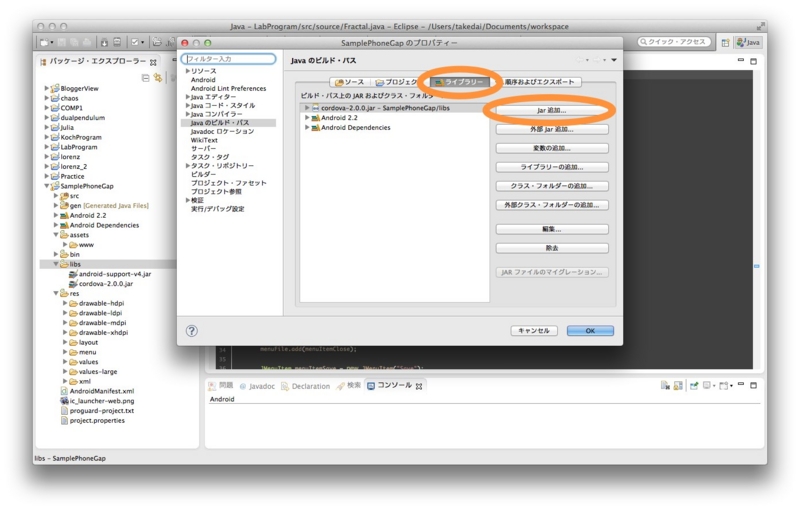The width and height of the screenshot is (800, 510).
Task: Minimize the editor area
Action: click(x=741, y=61)
